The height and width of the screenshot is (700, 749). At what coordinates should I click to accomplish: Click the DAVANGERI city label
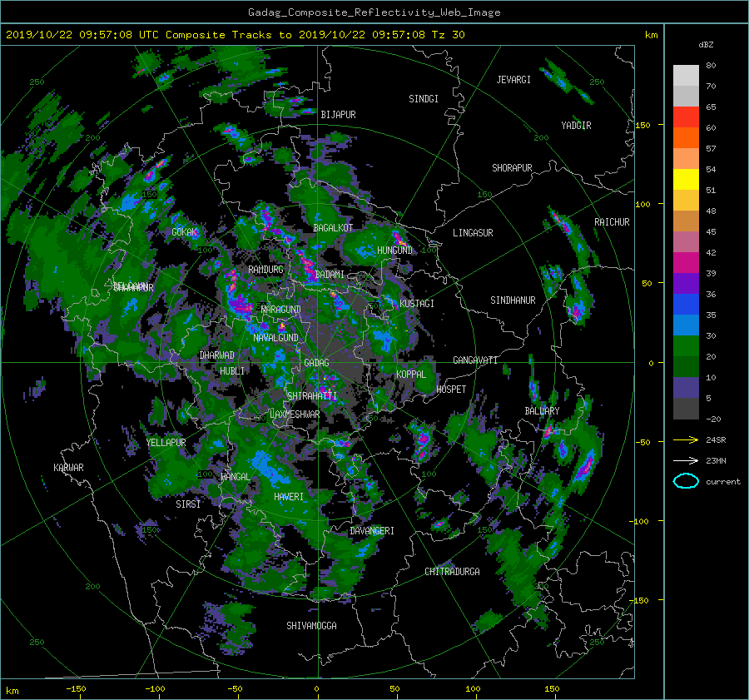click(372, 531)
